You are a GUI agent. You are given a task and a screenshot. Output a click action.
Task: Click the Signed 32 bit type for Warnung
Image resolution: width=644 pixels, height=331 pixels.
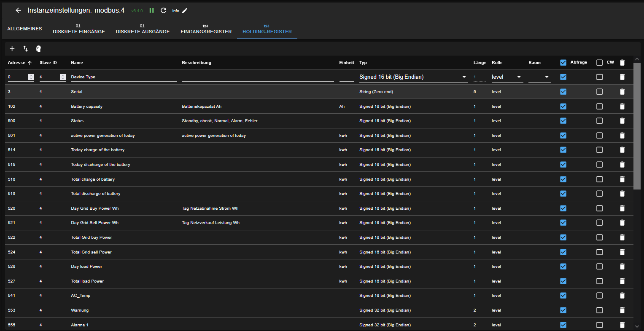385,310
